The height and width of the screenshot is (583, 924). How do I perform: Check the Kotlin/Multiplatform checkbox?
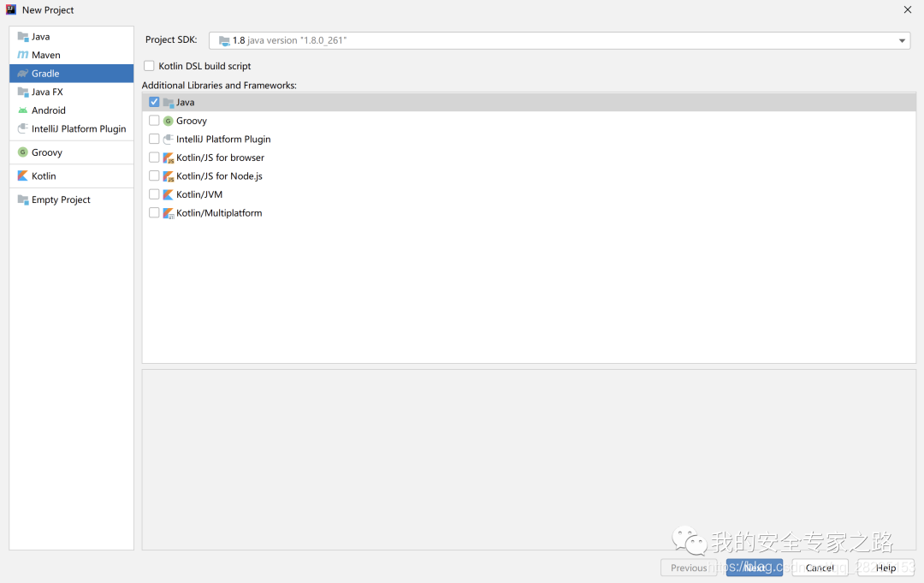(x=154, y=213)
